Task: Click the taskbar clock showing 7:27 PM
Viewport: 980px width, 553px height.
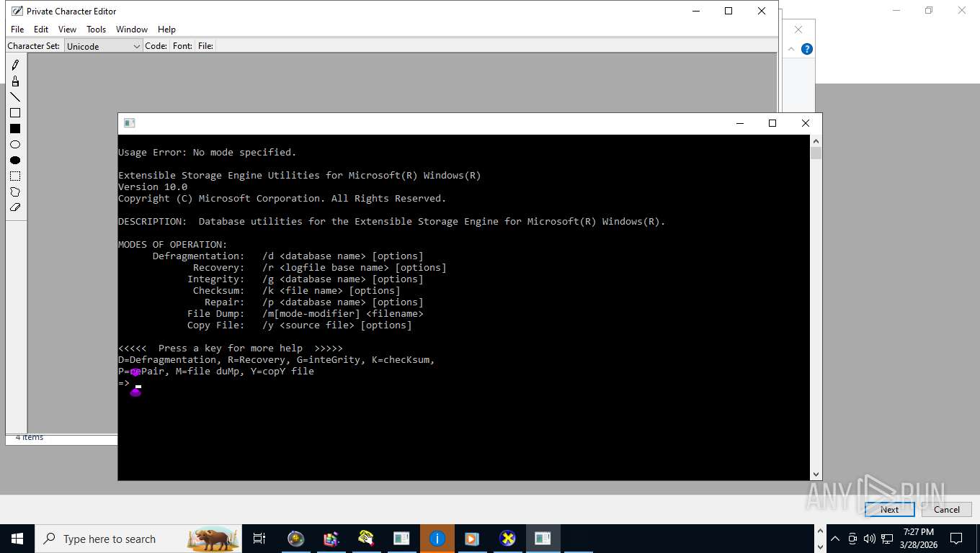Action: coord(918,539)
